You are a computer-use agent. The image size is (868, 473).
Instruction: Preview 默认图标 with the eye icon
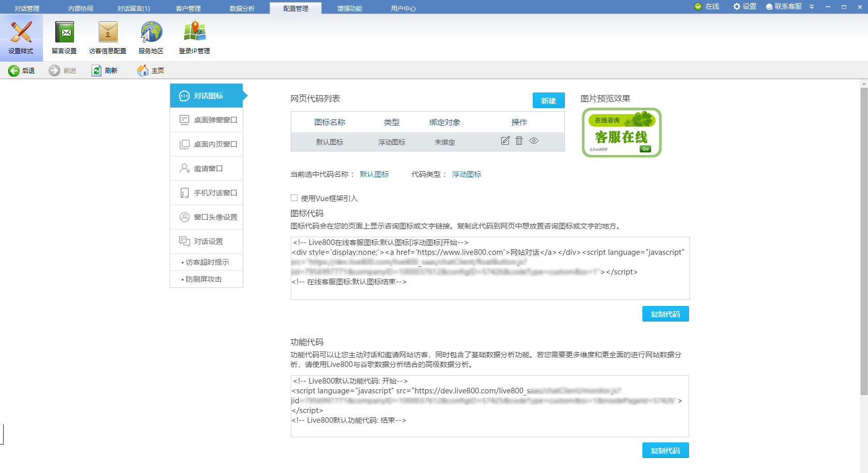click(x=534, y=141)
